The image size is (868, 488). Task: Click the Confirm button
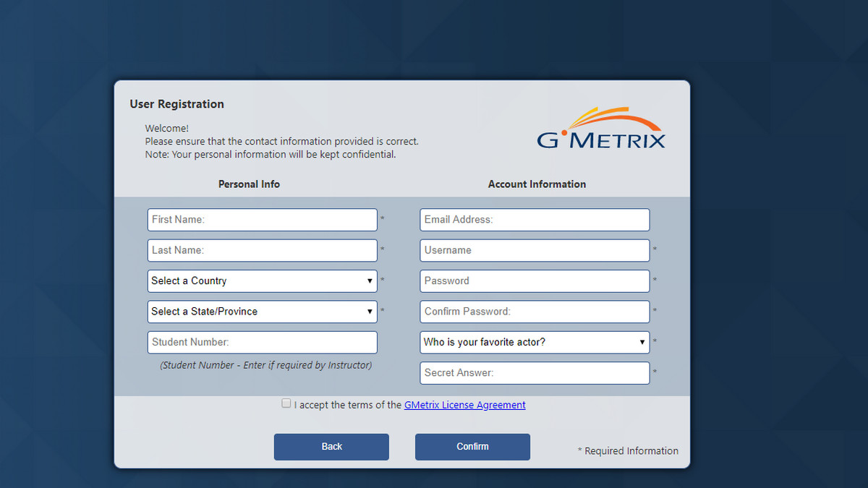[472, 447]
